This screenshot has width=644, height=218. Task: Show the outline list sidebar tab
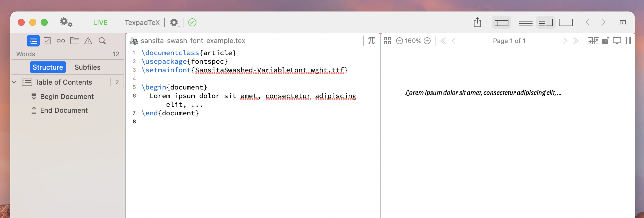click(33, 41)
